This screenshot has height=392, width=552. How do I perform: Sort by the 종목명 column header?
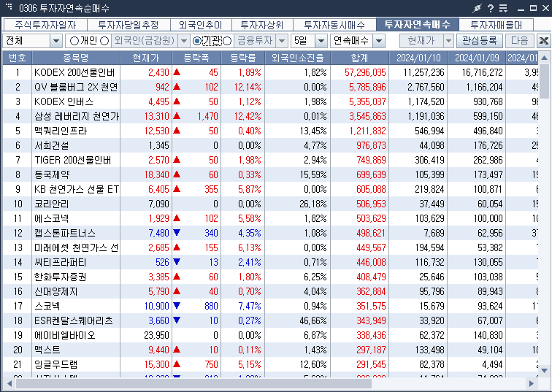click(x=76, y=58)
